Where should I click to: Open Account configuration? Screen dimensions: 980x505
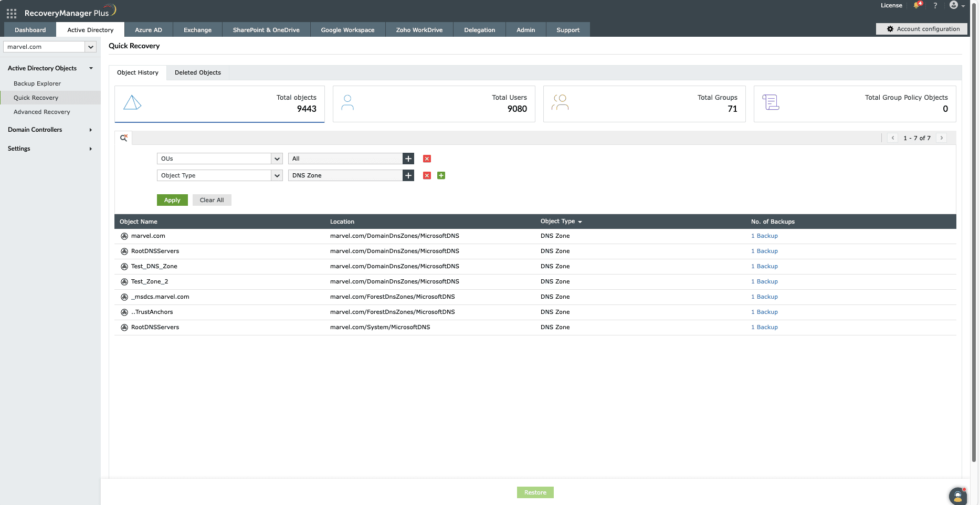922,29
